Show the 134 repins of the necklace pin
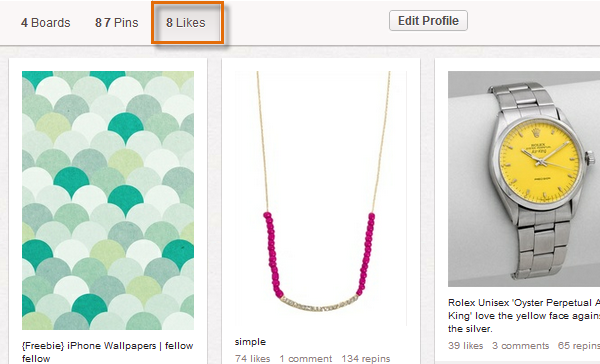Viewport: 600px width, 364px height. coord(366,359)
